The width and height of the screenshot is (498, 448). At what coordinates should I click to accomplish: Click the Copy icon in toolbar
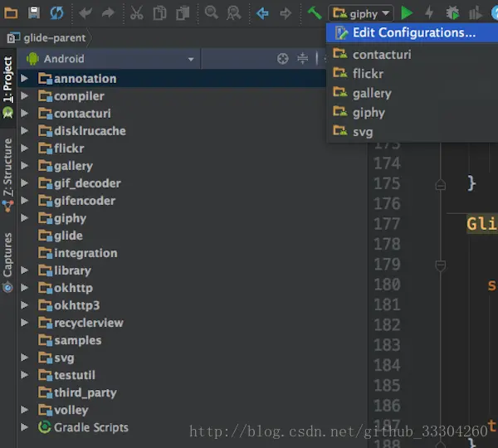(159, 13)
